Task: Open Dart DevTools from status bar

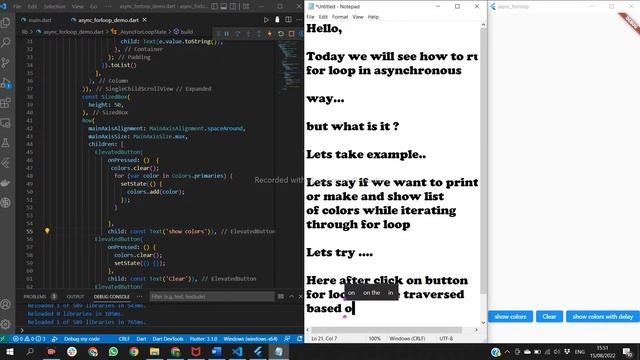Action: 168,339
